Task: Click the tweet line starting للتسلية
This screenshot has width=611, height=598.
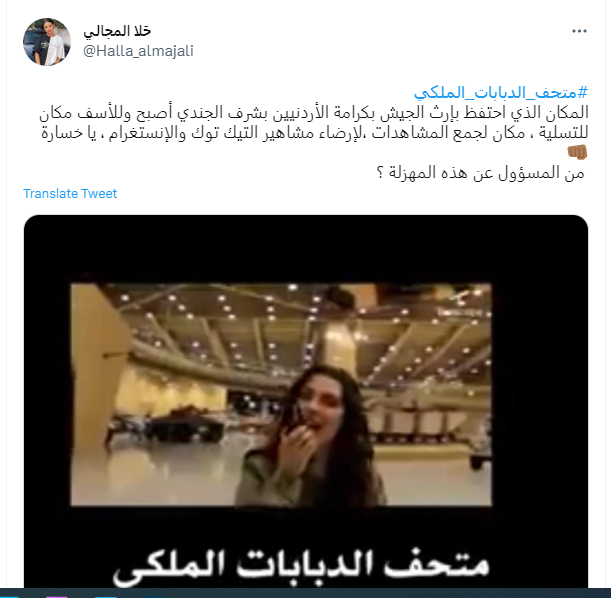Action: click(x=315, y=133)
